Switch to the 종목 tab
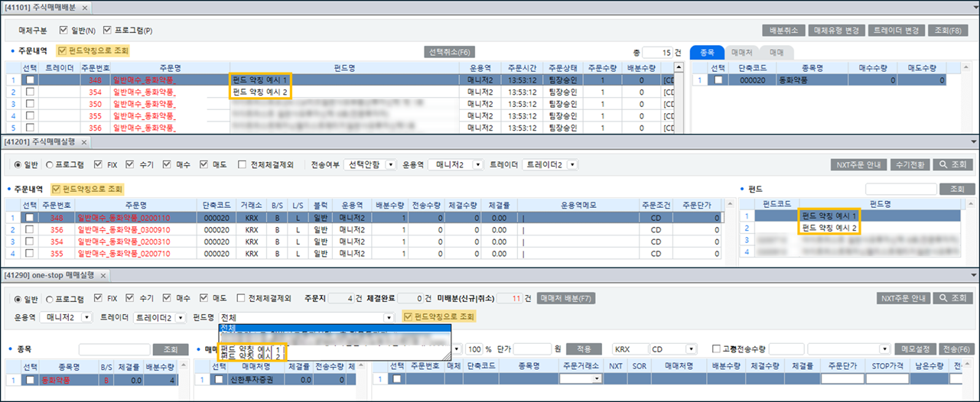980x402 pixels. pos(707,52)
